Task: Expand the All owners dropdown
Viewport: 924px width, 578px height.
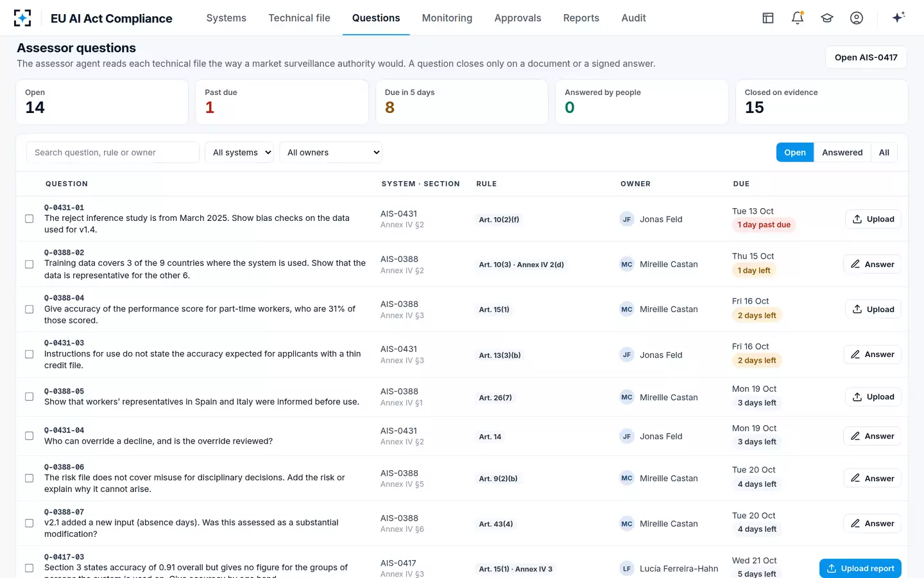Action: point(331,152)
